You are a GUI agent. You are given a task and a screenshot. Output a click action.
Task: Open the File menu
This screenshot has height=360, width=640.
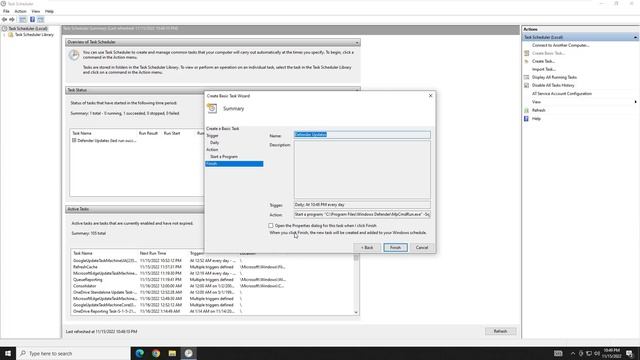click(6, 11)
